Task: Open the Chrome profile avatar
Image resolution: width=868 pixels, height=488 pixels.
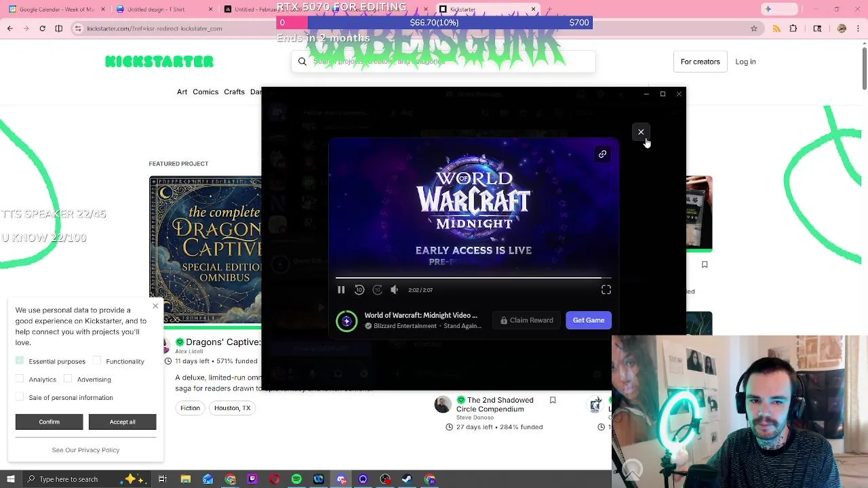Action: point(842,28)
